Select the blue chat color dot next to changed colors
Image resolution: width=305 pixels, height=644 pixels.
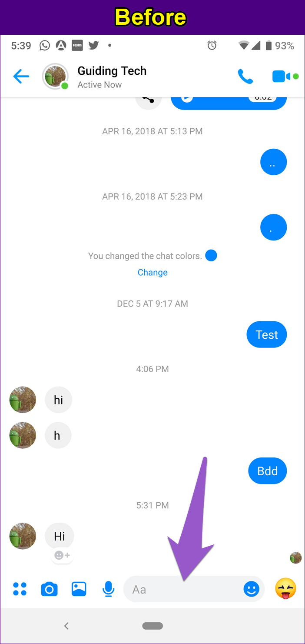(211, 256)
